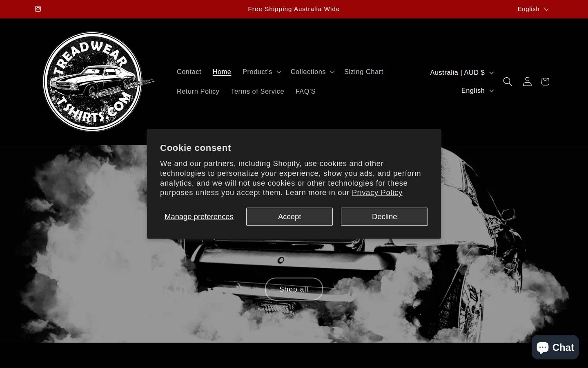The width and height of the screenshot is (588, 368).
Task: Click the Shop all button
Action: pyautogui.click(x=294, y=289)
